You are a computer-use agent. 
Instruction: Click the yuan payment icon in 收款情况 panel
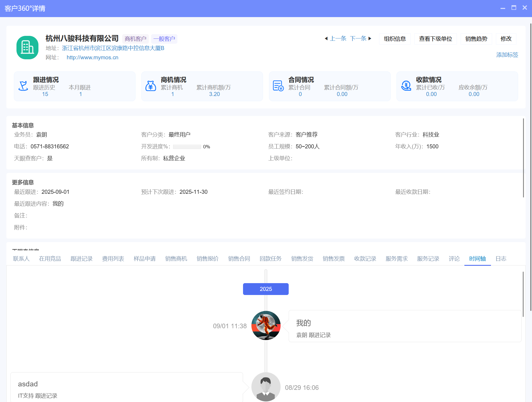[x=406, y=86]
